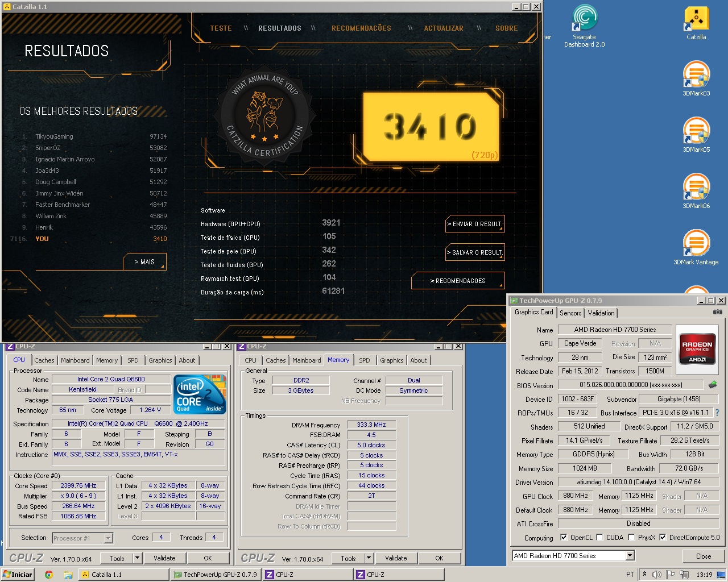Click the > RECOMENDACOES button
728x582 pixels.
coord(458,281)
